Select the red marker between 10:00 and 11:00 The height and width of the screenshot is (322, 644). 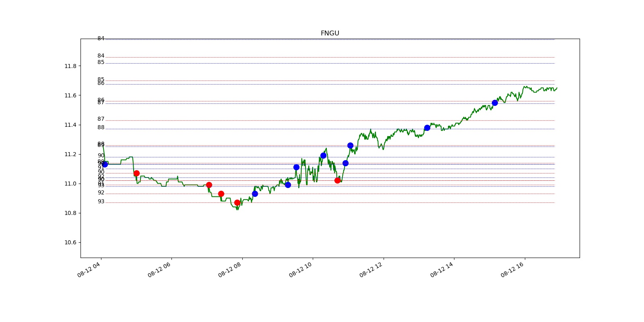[x=337, y=180]
